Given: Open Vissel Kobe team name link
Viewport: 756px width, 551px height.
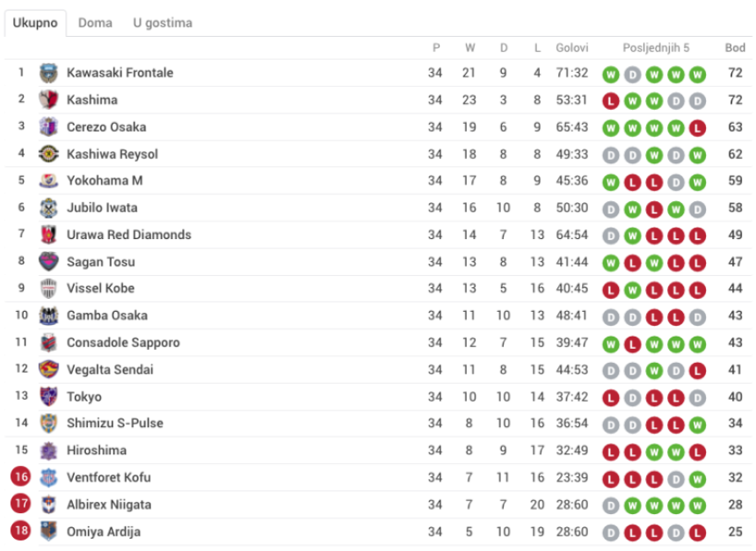Looking at the screenshot, I should click(100, 288).
